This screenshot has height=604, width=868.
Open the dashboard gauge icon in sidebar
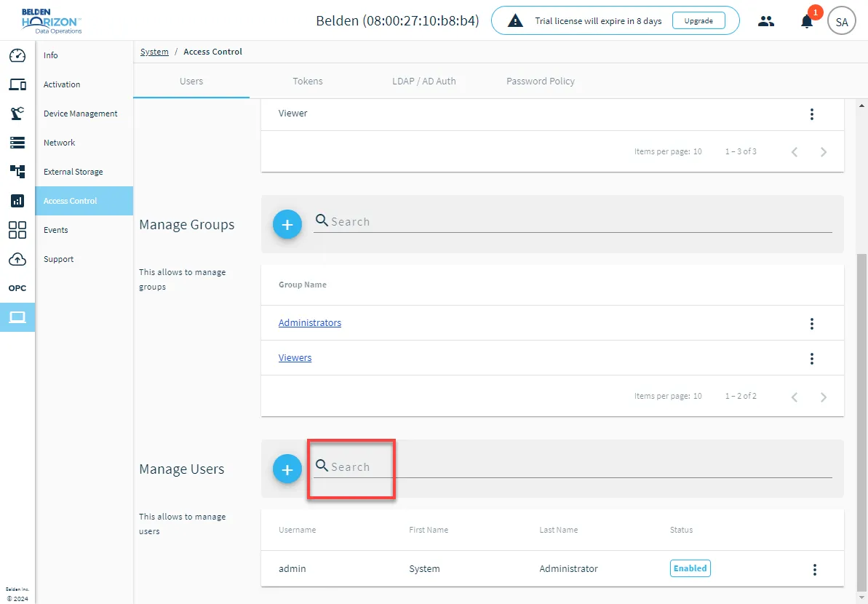click(x=17, y=55)
